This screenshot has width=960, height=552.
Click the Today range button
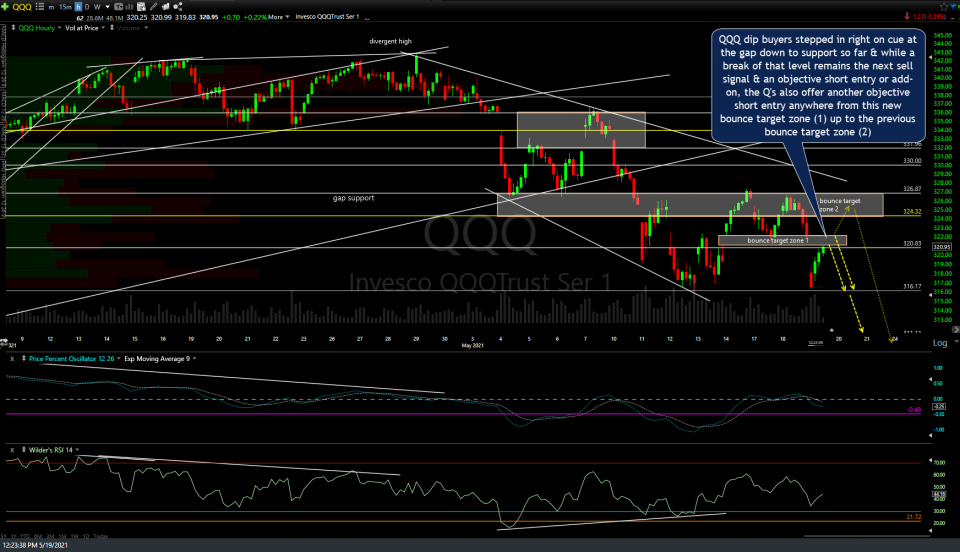click(x=101, y=537)
